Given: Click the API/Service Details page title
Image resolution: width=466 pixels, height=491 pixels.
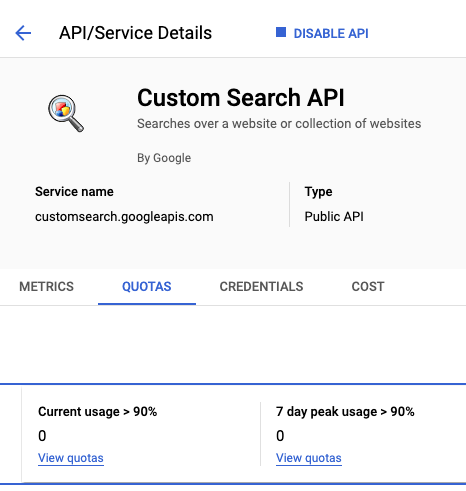Looking at the screenshot, I should pyautogui.click(x=135, y=33).
